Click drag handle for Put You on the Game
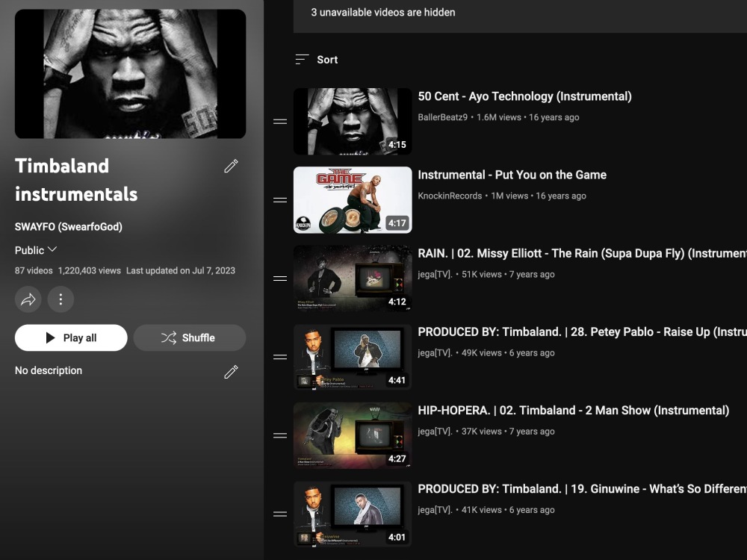This screenshot has height=560, width=747. coord(280,200)
